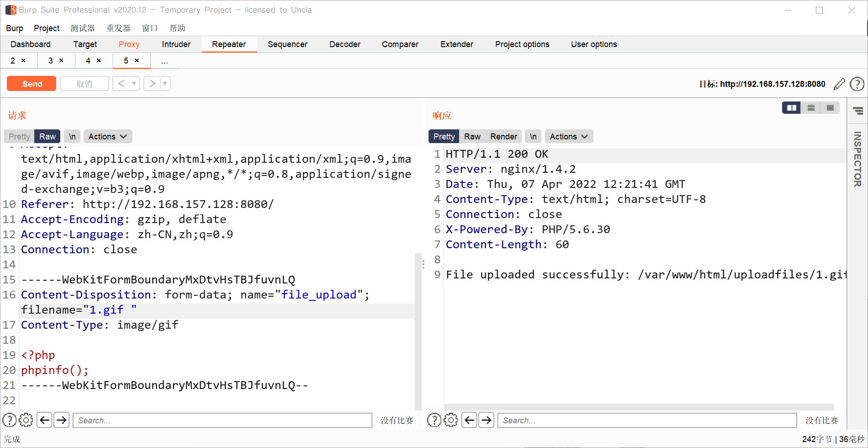The width and height of the screenshot is (868, 448).
Task: Close Repeater tab 2
Action: pos(23,60)
